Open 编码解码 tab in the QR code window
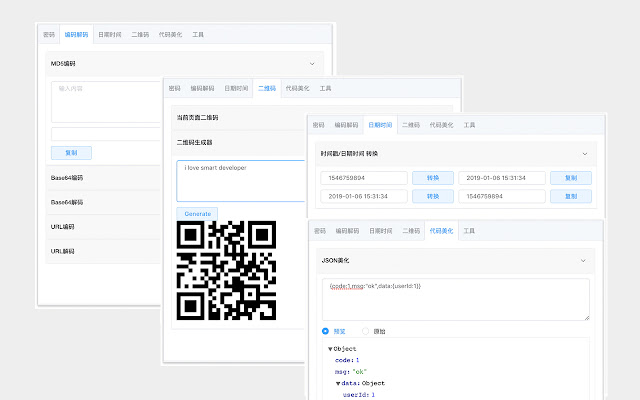The height and width of the screenshot is (400, 640). coord(202,88)
